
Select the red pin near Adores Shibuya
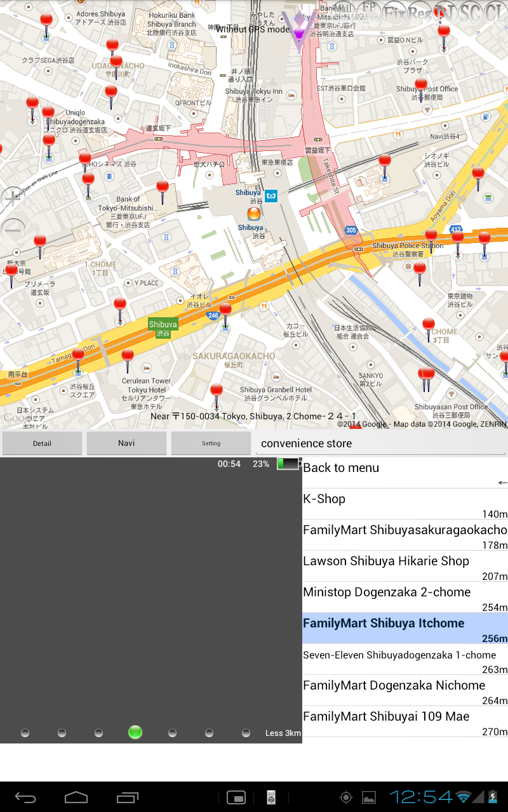46,25
